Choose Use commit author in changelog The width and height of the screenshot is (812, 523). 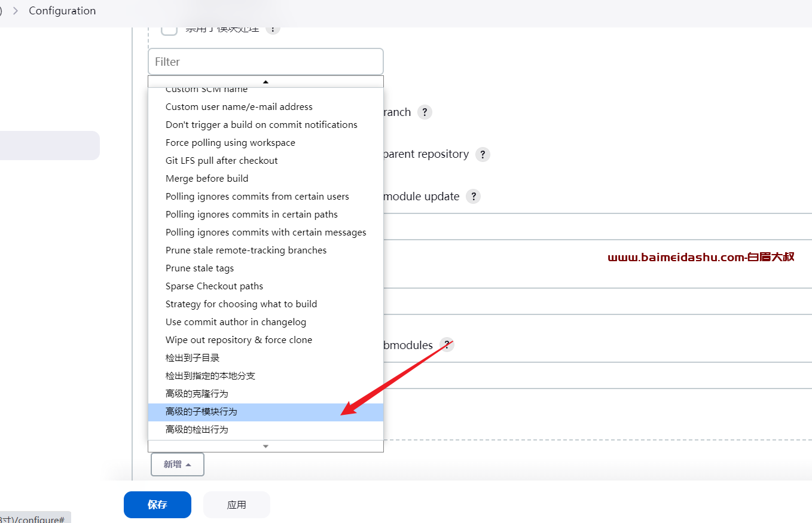coord(265,322)
